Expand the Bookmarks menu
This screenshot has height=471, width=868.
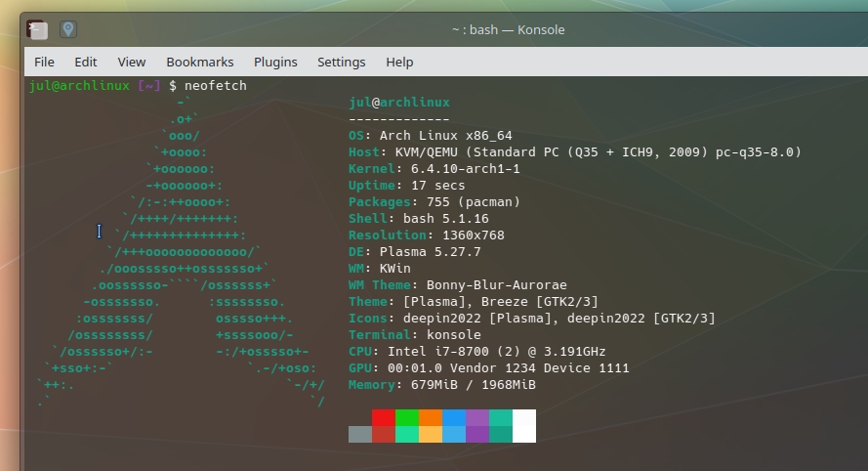click(x=200, y=62)
